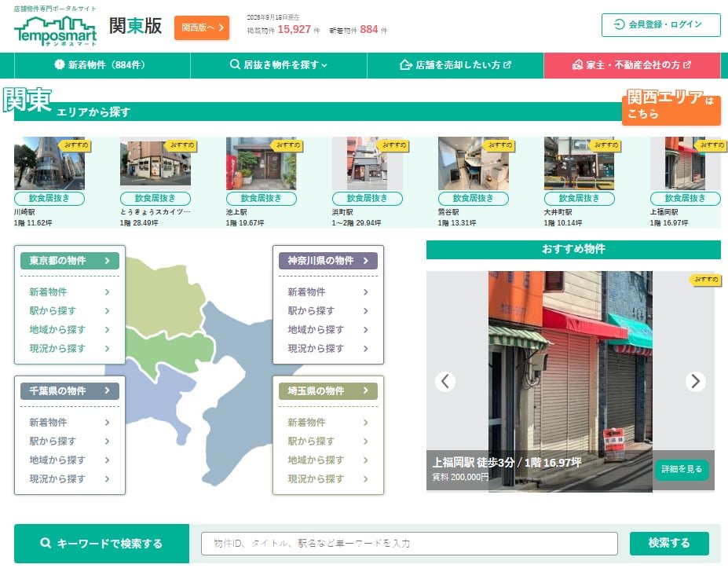
Task: Click the 検索する search button
Action: (x=669, y=544)
